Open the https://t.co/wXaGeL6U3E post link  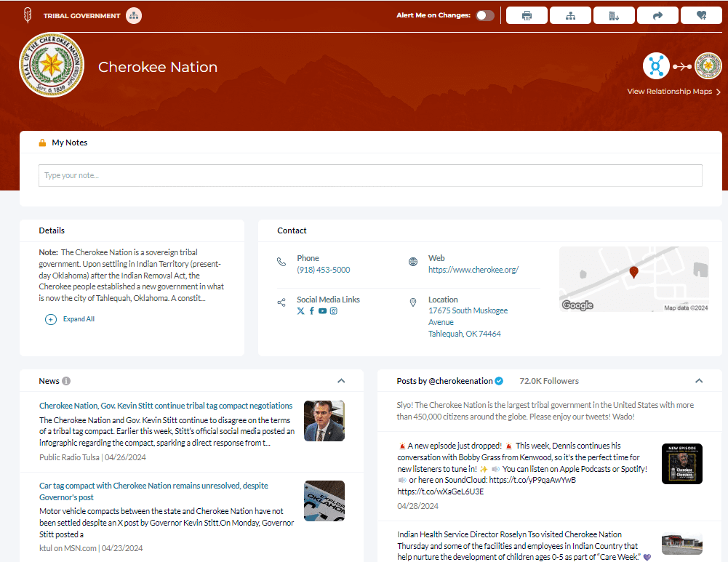coord(441,491)
